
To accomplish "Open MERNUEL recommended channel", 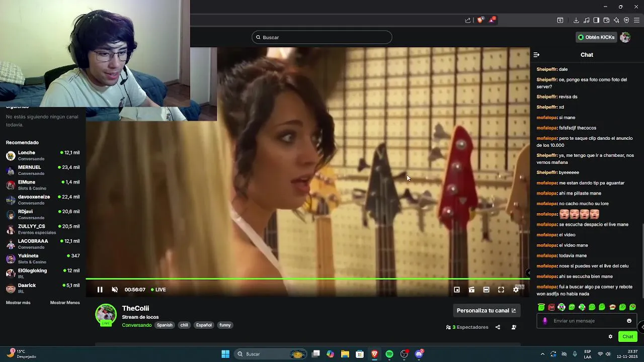I will (43, 170).
